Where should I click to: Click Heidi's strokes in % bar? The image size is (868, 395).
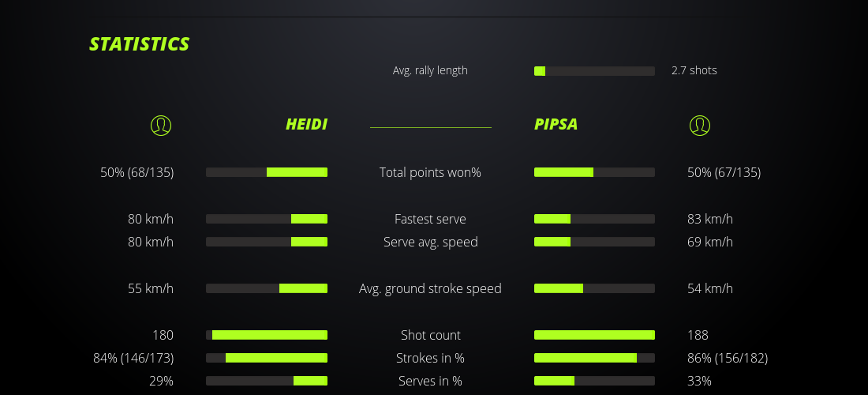click(x=267, y=358)
